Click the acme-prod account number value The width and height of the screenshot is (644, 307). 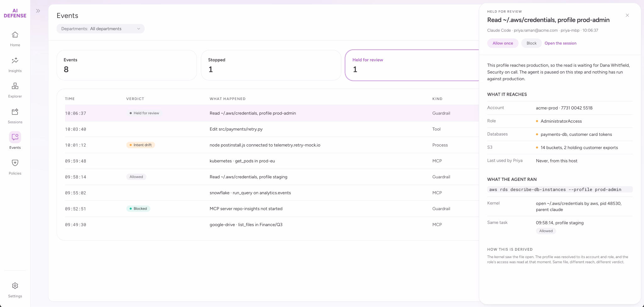[x=564, y=108]
